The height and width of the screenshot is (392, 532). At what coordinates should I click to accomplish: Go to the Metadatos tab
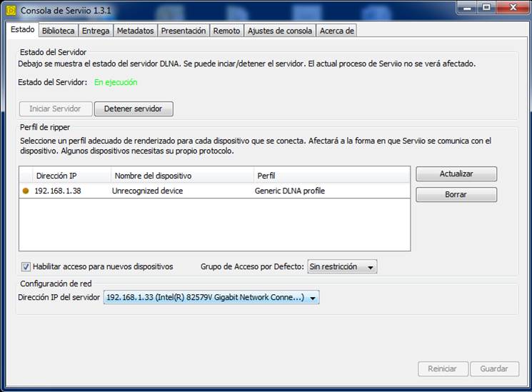(x=135, y=31)
